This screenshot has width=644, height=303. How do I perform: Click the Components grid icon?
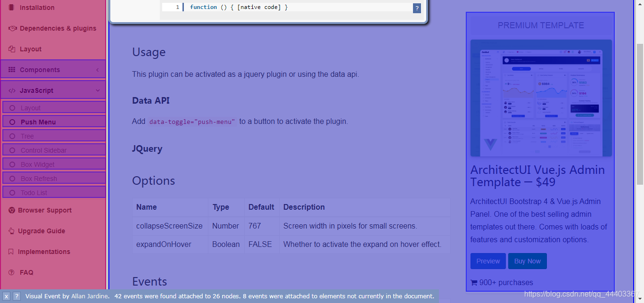coord(12,70)
